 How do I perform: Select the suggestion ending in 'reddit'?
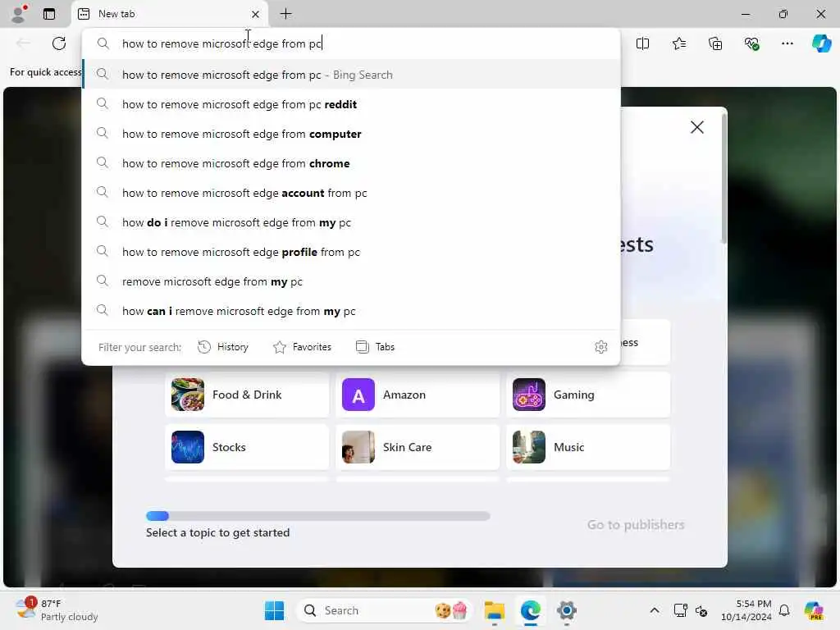tap(351, 104)
